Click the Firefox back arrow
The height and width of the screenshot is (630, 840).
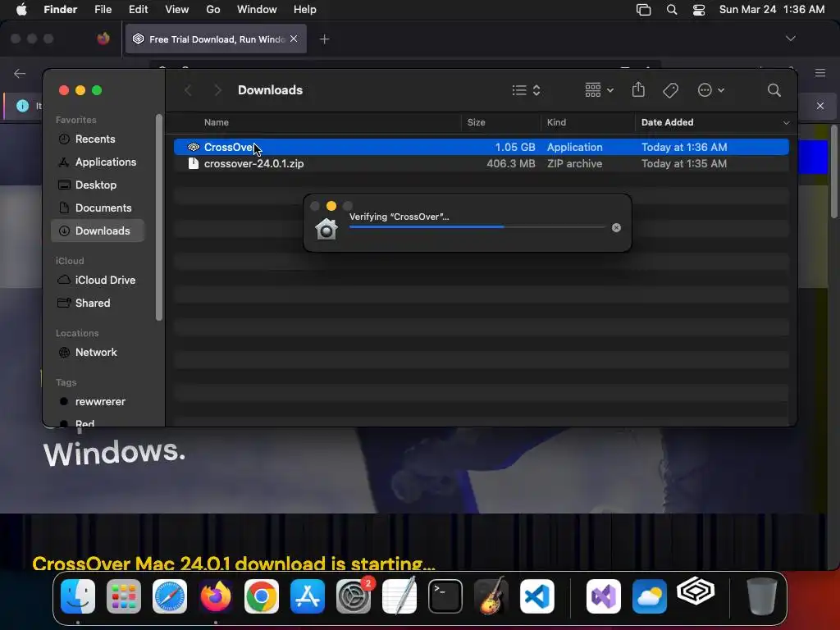20,73
